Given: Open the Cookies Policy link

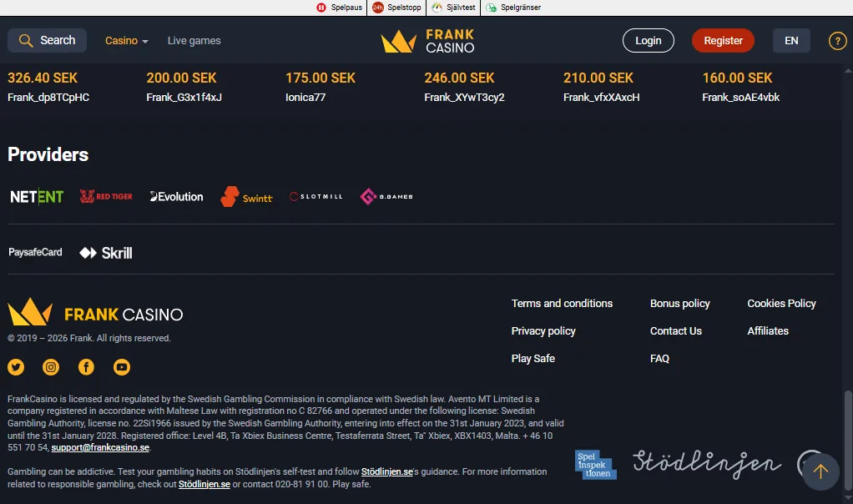Looking at the screenshot, I should [x=782, y=304].
